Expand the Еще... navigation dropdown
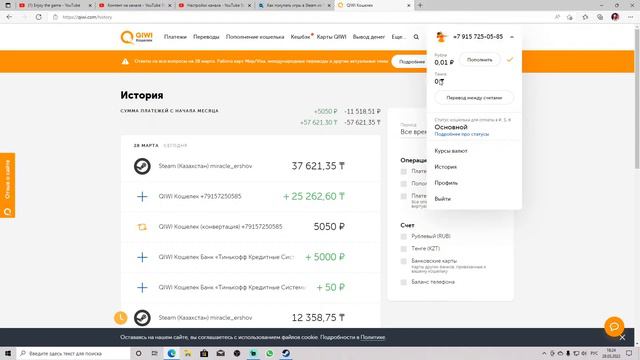The height and width of the screenshot is (360, 640). [x=398, y=37]
